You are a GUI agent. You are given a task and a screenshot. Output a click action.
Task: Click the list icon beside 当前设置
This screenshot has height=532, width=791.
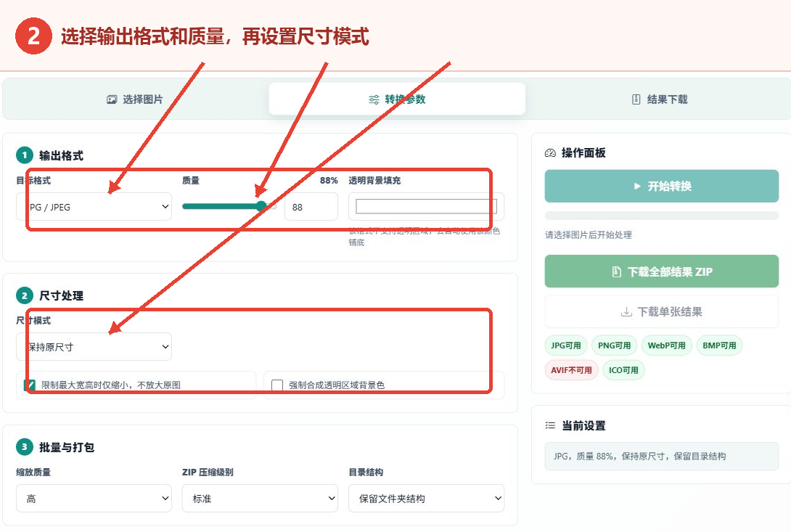(550, 425)
